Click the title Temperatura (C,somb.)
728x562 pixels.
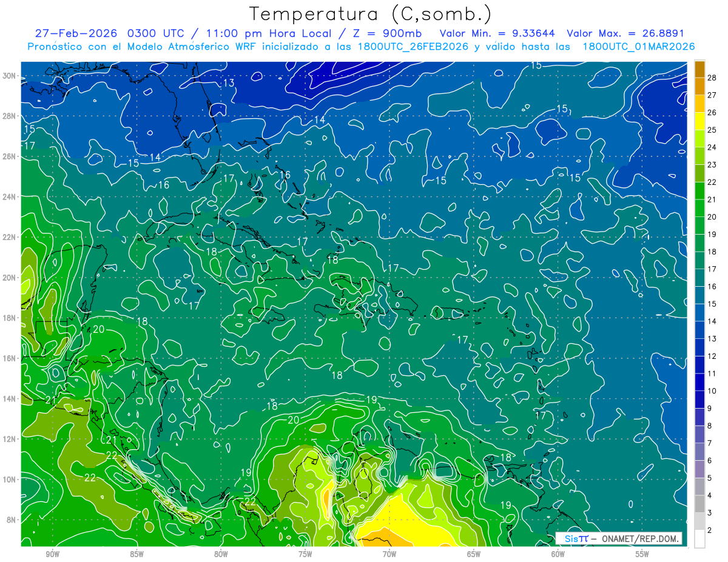(371, 13)
